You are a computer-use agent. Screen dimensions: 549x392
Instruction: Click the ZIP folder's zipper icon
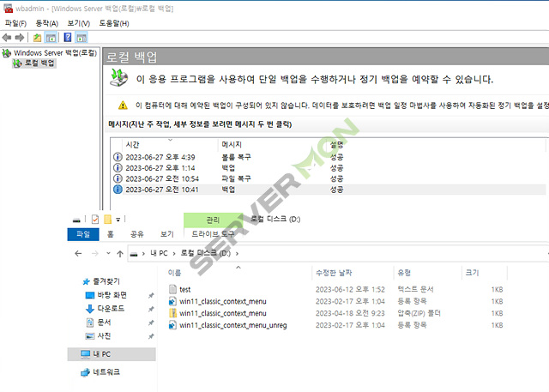point(172,313)
